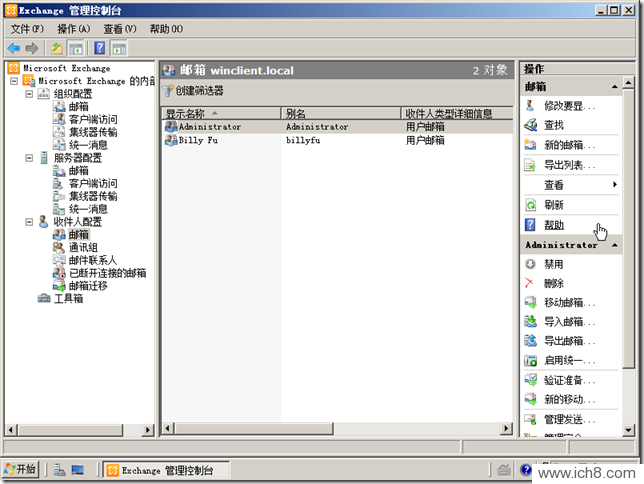The width and height of the screenshot is (644, 484).
Task: Collapse the 邮箱 actions section
Action: [x=614, y=87]
